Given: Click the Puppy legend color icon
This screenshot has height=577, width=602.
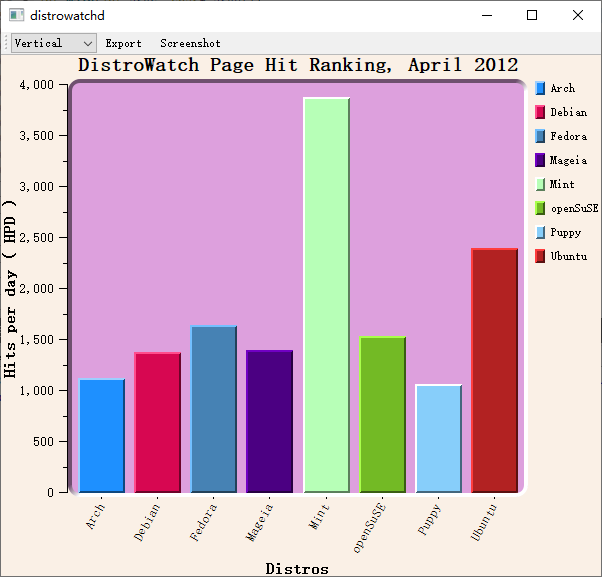Looking at the screenshot, I should click(540, 233).
